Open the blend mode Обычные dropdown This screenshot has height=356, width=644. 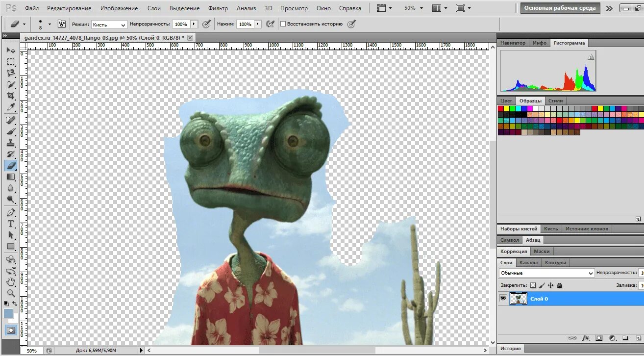[546, 273]
